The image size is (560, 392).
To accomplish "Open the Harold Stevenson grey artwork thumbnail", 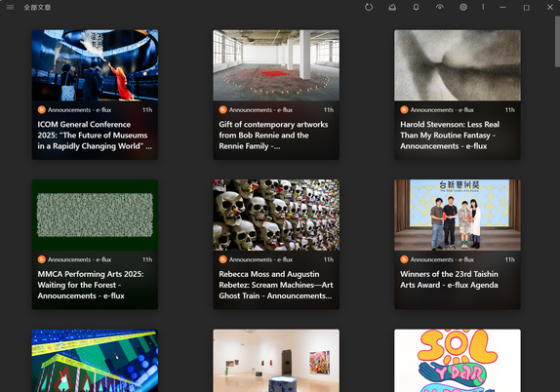I will [x=458, y=65].
